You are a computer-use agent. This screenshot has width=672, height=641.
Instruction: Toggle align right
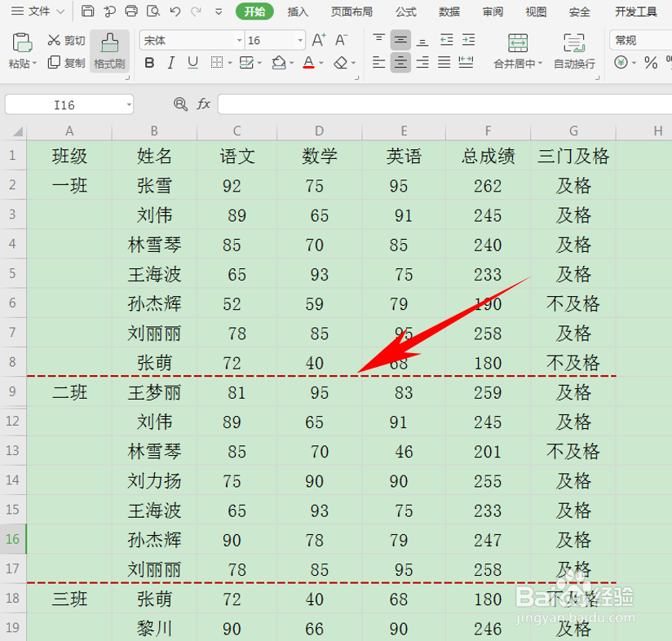[x=422, y=63]
